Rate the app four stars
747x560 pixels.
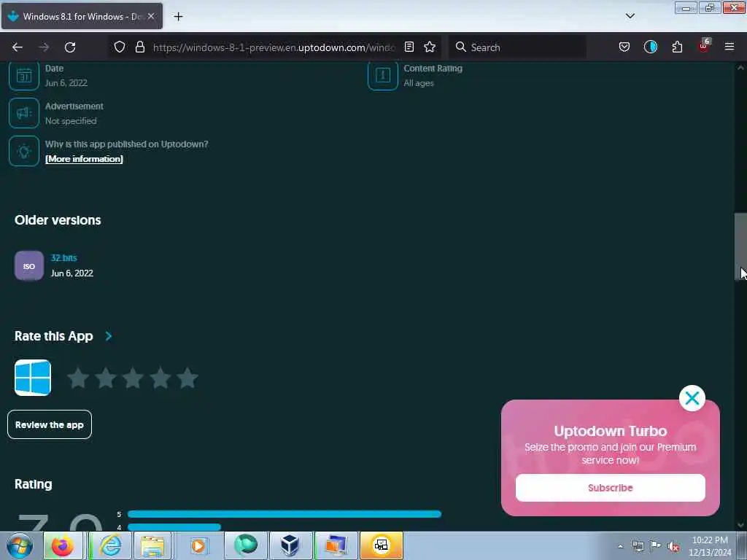tap(160, 378)
